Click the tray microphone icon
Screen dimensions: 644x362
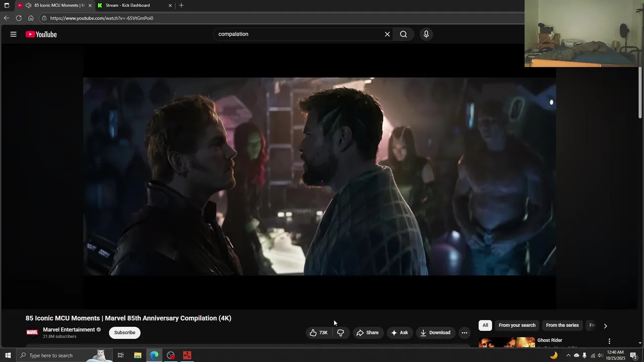pos(584,355)
